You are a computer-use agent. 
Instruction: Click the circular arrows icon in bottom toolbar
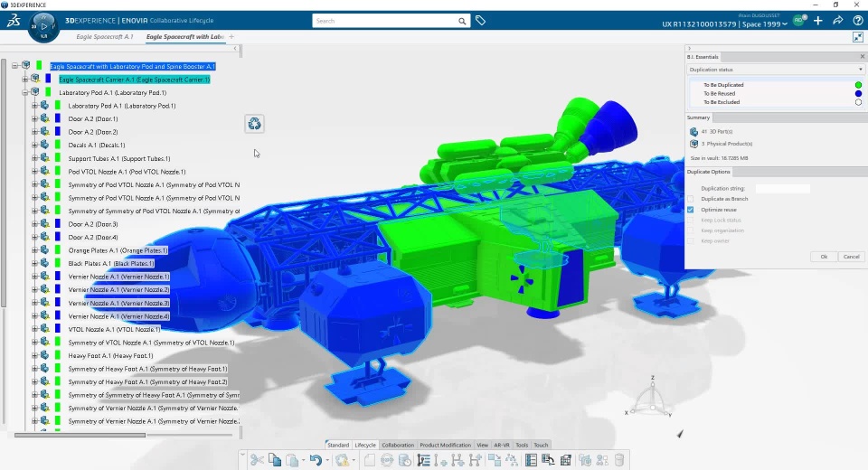click(x=387, y=459)
